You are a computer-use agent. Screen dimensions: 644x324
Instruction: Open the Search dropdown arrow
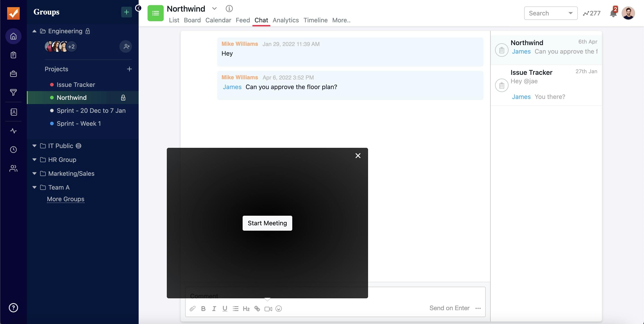pos(570,13)
